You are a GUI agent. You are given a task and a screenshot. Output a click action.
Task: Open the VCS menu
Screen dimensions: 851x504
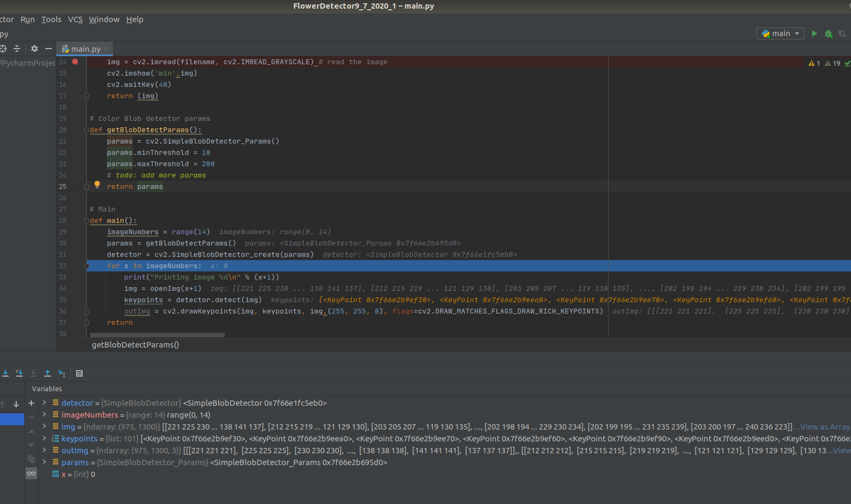(x=75, y=19)
